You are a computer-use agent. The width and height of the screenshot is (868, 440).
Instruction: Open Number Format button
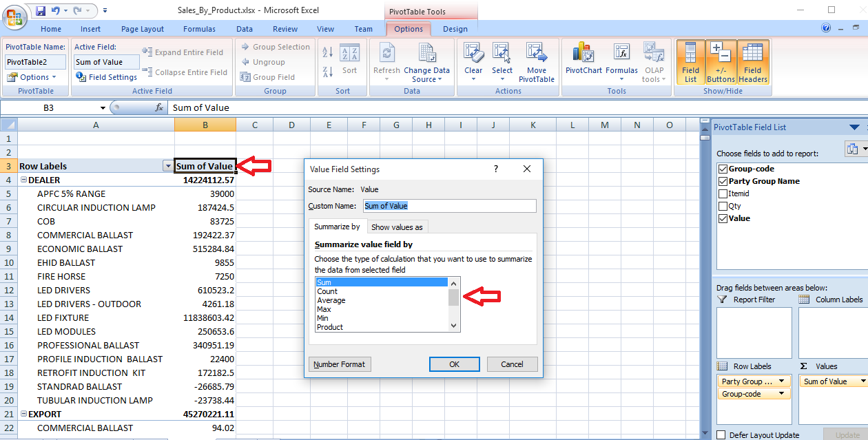(x=340, y=364)
